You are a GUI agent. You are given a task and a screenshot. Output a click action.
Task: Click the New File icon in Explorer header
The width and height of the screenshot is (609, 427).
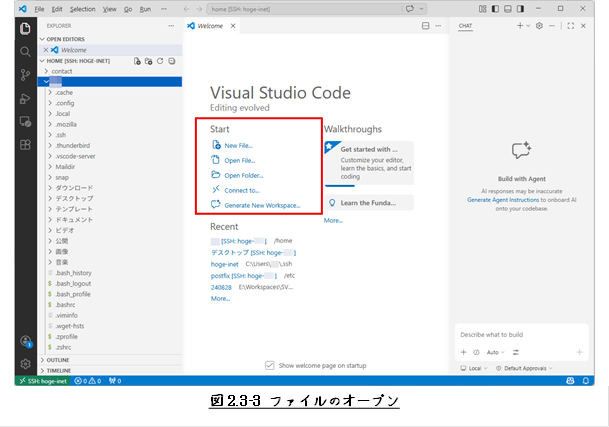point(136,61)
